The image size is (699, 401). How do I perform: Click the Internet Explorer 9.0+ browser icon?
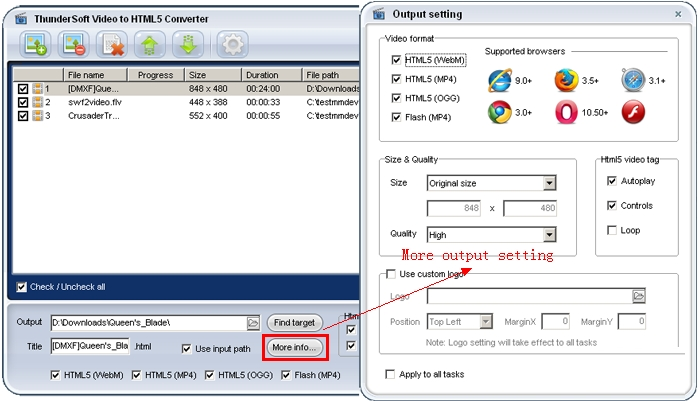pos(500,81)
